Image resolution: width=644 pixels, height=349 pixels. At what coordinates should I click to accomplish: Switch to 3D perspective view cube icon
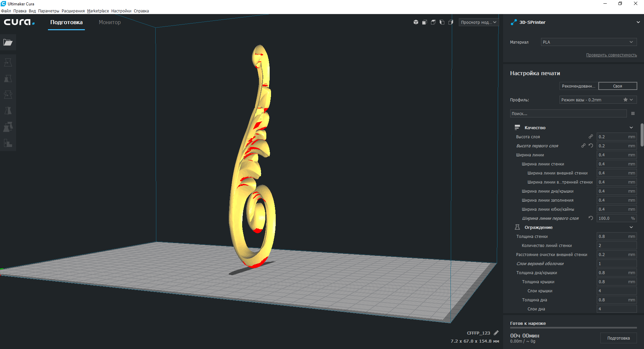pyautogui.click(x=416, y=22)
